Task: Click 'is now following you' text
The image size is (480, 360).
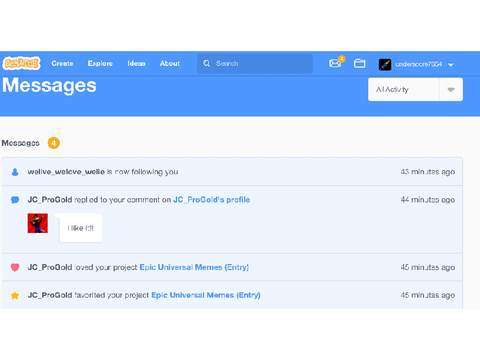Action: click(142, 172)
